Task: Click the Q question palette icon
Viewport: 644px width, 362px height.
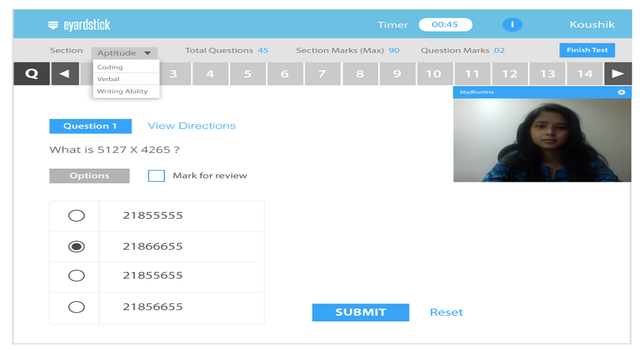Action: click(x=32, y=74)
